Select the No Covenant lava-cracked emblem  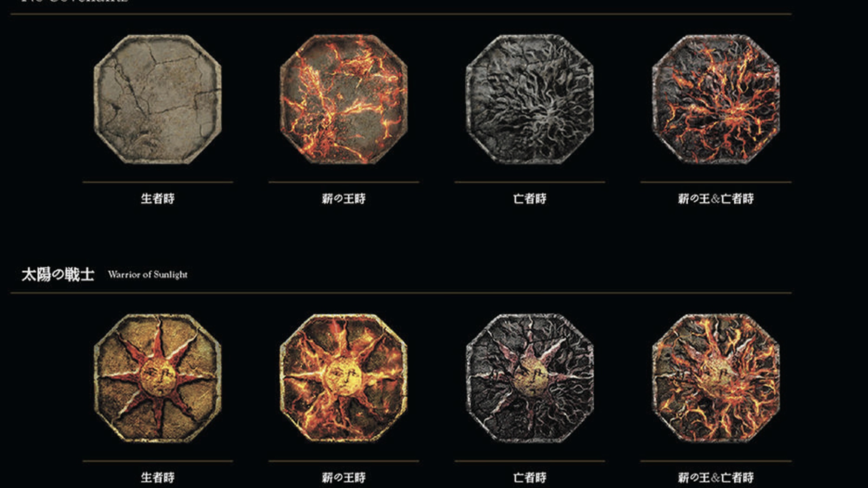pos(344,99)
